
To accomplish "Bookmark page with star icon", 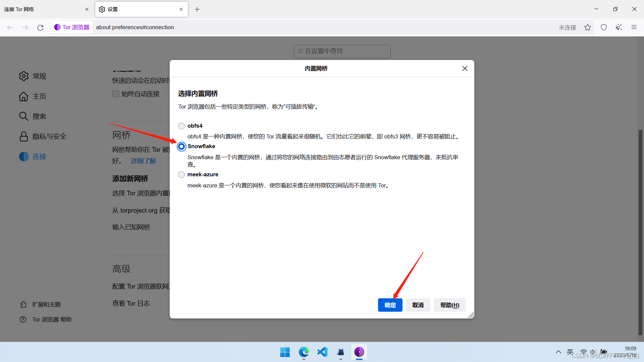I will tap(588, 27).
